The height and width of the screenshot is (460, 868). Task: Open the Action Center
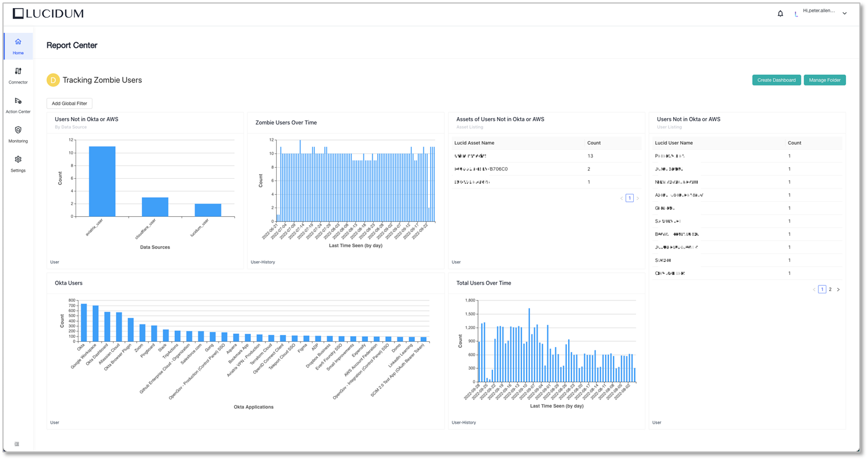[18, 105]
